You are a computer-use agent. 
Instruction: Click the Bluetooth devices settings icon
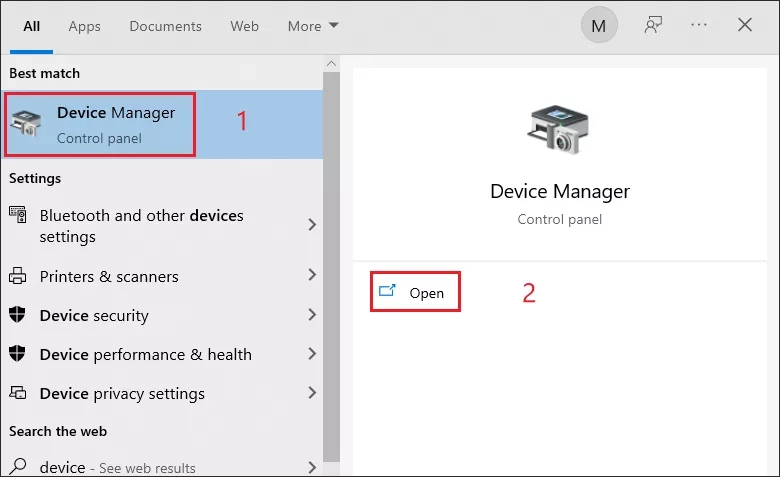tap(18, 215)
